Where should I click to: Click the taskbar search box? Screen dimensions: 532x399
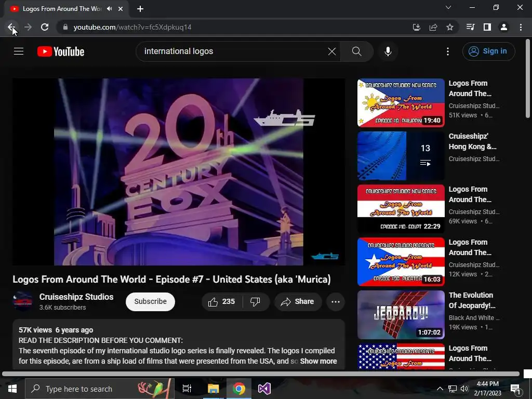click(x=100, y=389)
